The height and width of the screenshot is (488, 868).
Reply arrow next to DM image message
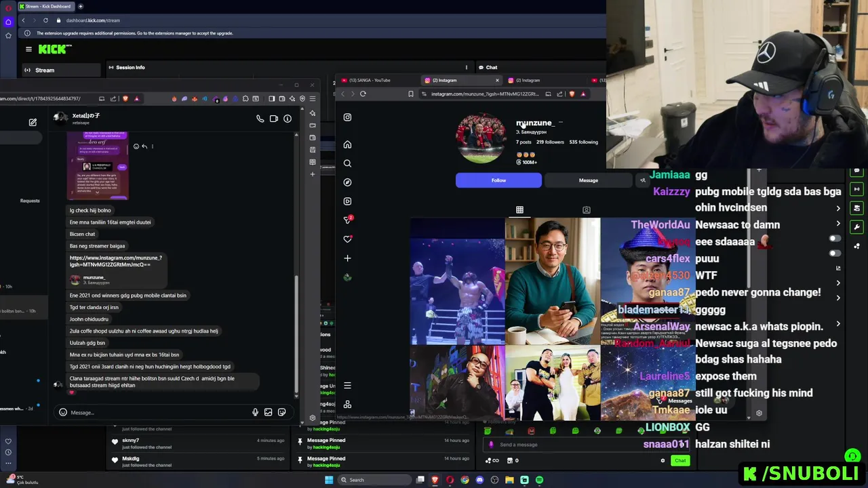click(x=144, y=146)
